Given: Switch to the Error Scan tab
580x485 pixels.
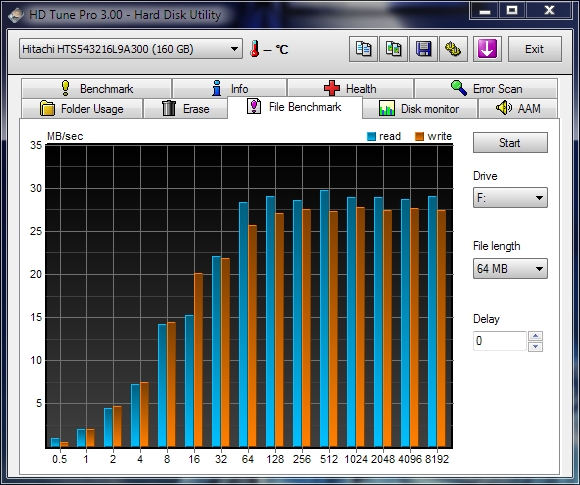Looking at the screenshot, I should click(486, 89).
